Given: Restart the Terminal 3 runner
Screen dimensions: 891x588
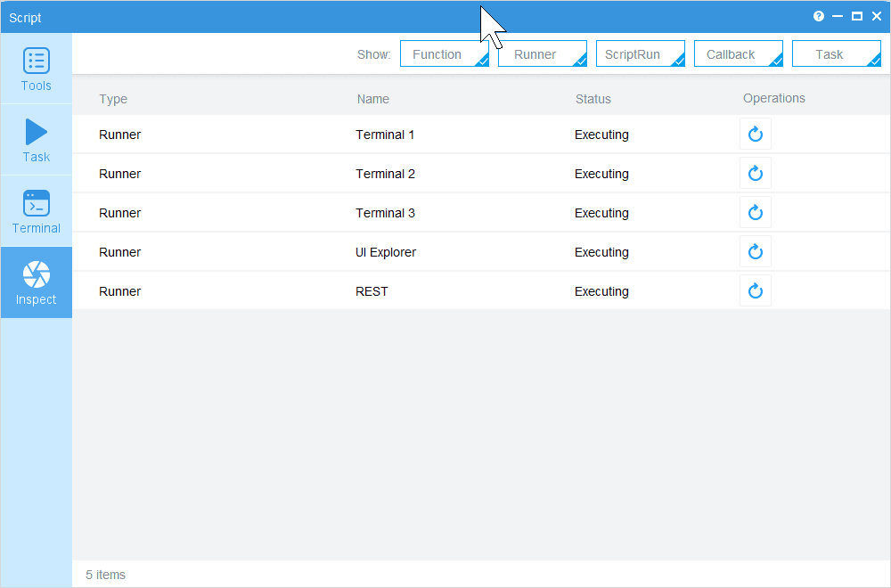Looking at the screenshot, I should (756, 212).
